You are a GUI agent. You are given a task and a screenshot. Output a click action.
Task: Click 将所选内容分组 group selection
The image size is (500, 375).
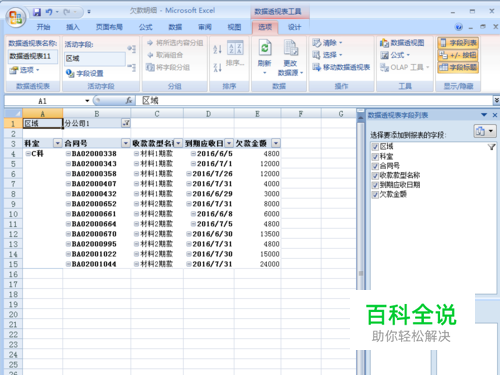click(x=175, y=43)
